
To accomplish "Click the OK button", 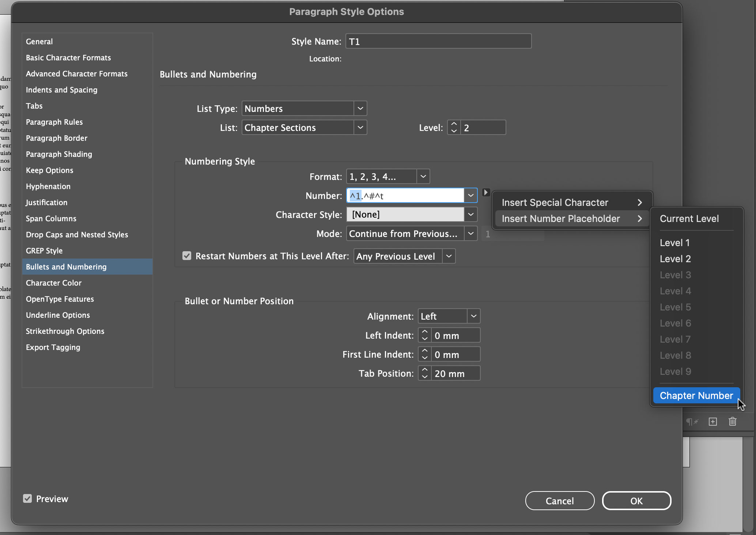I will pos(636,501).
